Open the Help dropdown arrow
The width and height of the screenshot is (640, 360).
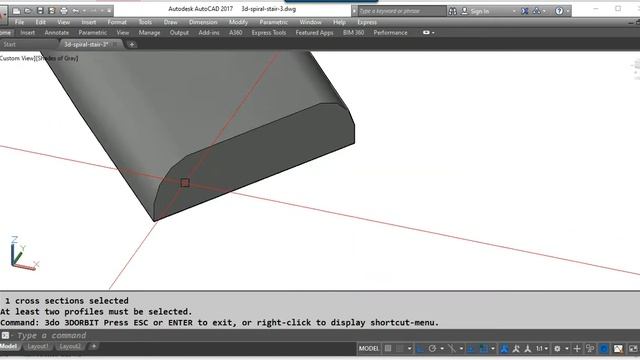tap(567, 11)
